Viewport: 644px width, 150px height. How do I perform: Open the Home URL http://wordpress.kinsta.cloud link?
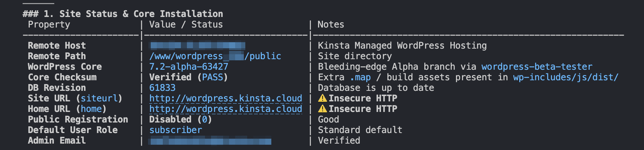coord(226,109)
